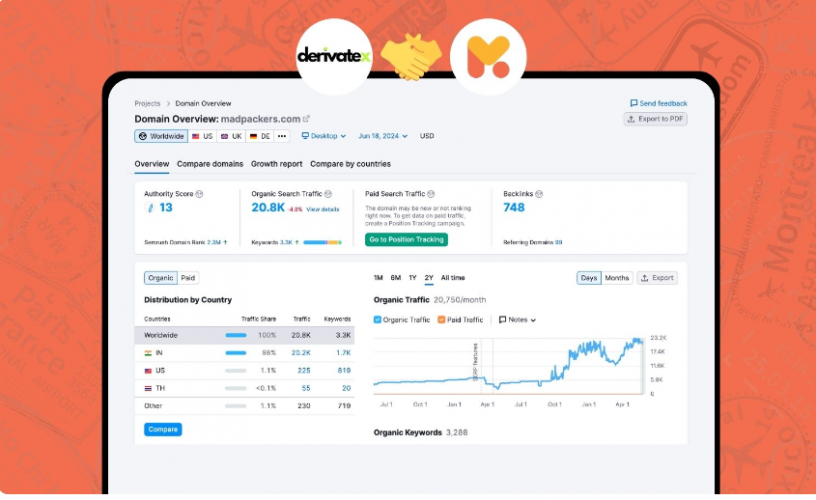Click the Authority Score gauge icon
The image size is (816, 500).
(x=150, y=208)
